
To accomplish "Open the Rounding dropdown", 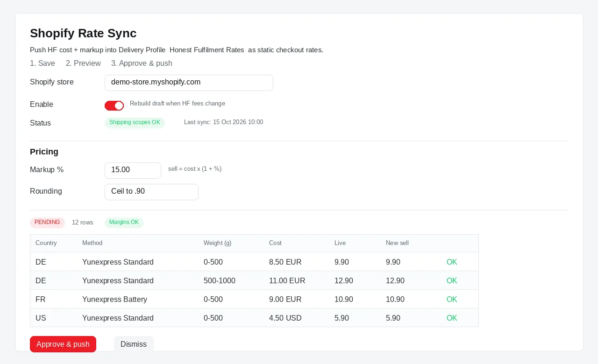I will click(151, 192).
